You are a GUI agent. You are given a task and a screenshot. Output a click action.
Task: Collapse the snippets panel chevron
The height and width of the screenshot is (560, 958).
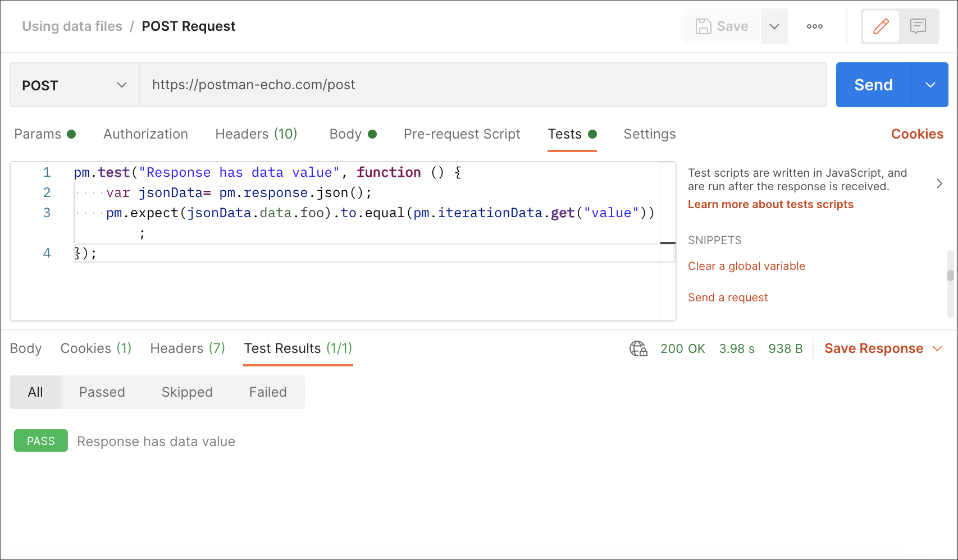(x=939, y=183)
